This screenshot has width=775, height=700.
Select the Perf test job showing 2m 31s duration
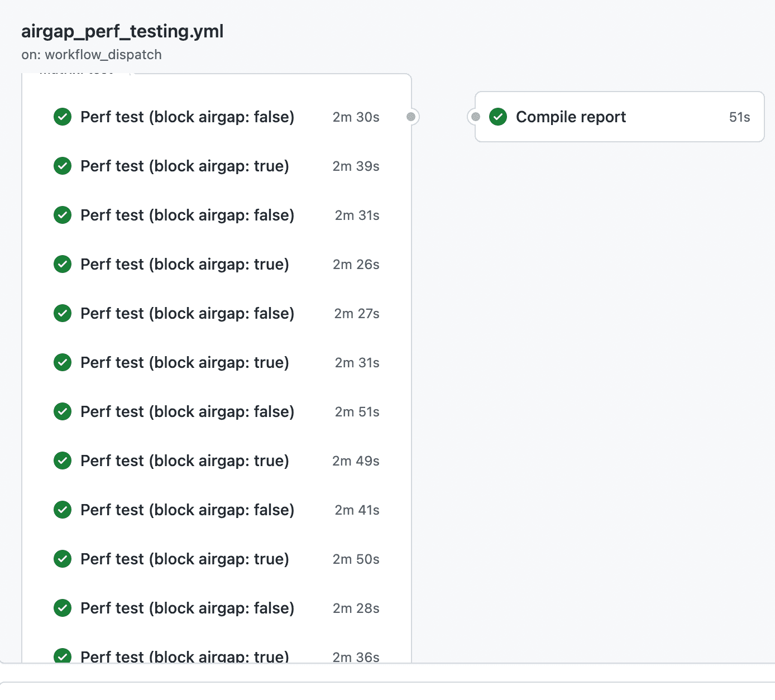(x=188, y=215)
